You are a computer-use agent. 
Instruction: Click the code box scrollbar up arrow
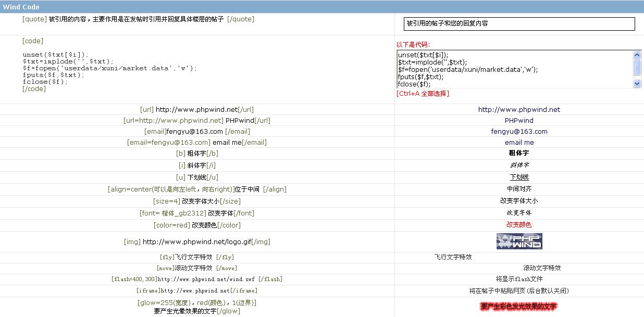click(637, 55)
